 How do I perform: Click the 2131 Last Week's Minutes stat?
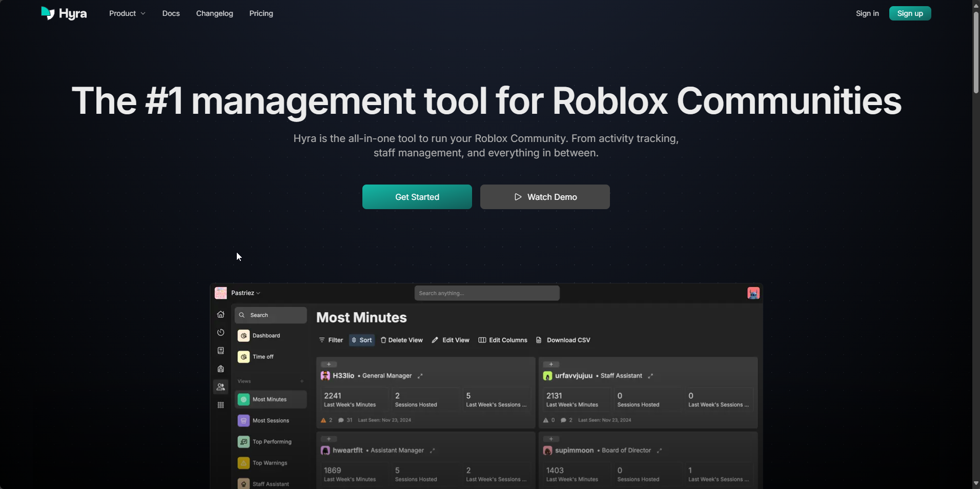[x=577, y=400]
